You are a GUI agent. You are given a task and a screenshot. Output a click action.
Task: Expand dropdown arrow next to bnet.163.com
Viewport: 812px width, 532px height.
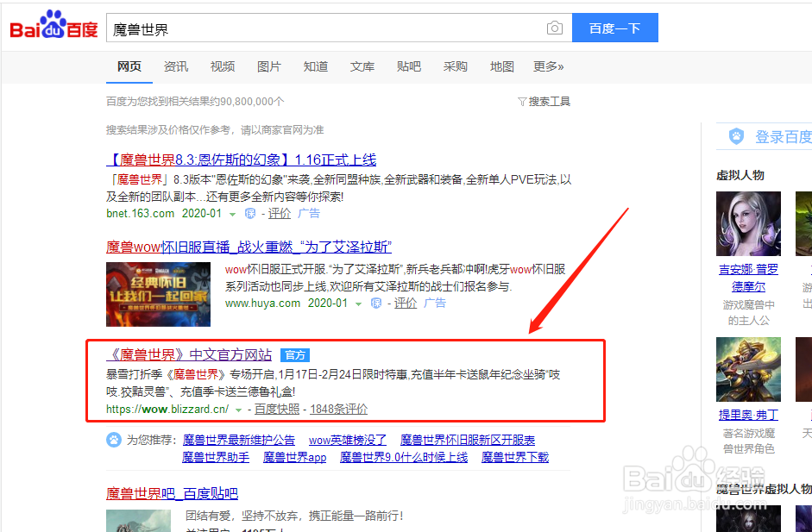pos(232,214)
